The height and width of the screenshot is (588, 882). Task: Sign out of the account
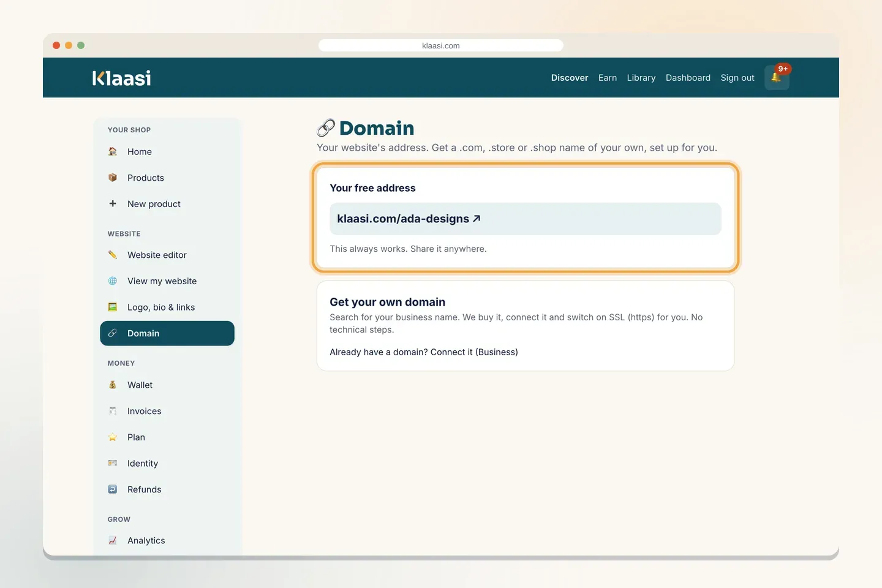pos(737,78)
